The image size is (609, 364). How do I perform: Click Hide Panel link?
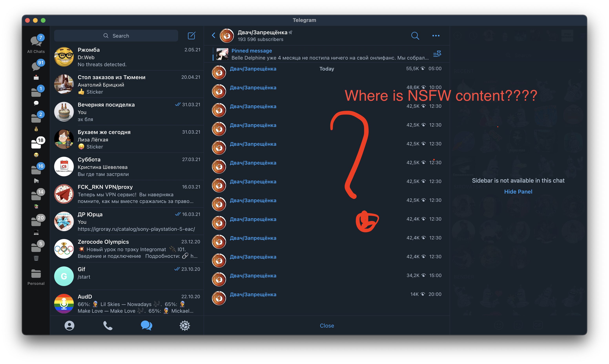coord(518,192)
